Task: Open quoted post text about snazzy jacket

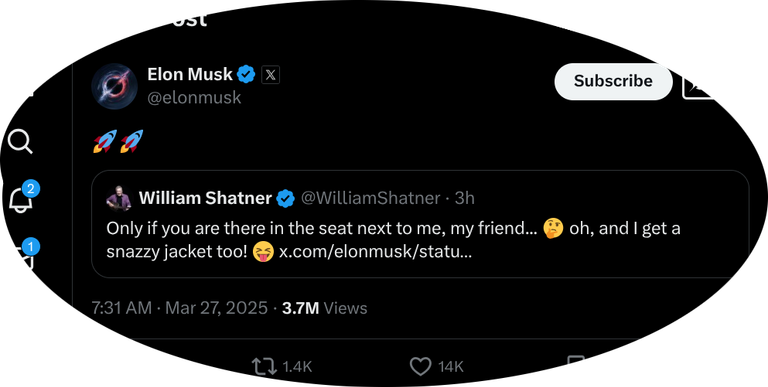Action: coord(393,240)
